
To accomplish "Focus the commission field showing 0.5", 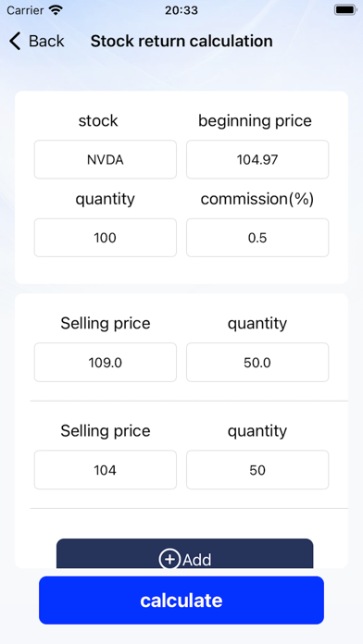I will pyautogui.click(x=257, y=238).
